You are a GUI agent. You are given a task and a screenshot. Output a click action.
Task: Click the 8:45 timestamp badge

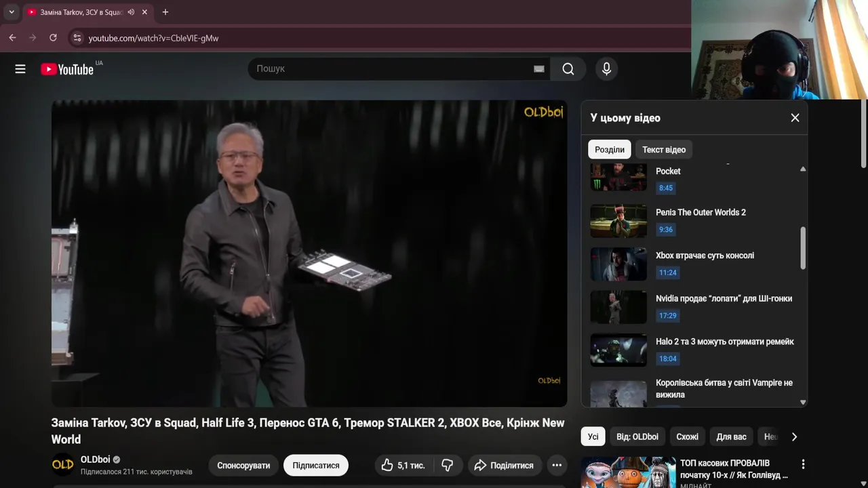coord(666,188)
